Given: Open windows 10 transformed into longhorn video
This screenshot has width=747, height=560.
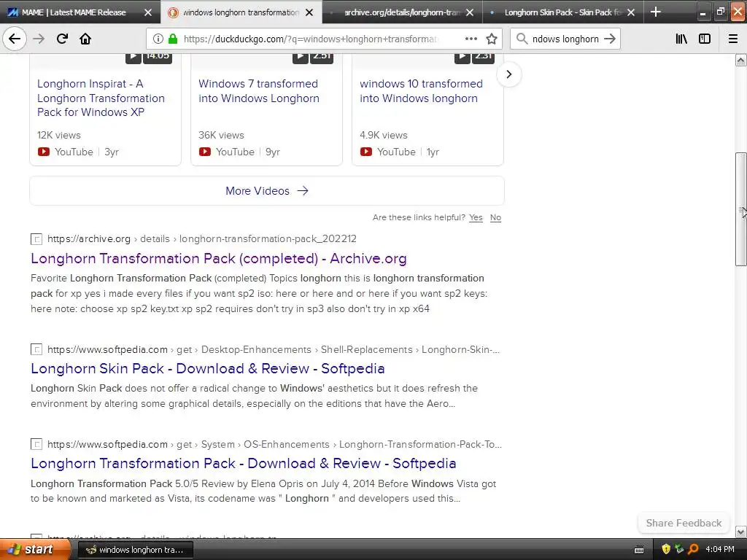Looking at the screenshot, I should coord(421,91).
